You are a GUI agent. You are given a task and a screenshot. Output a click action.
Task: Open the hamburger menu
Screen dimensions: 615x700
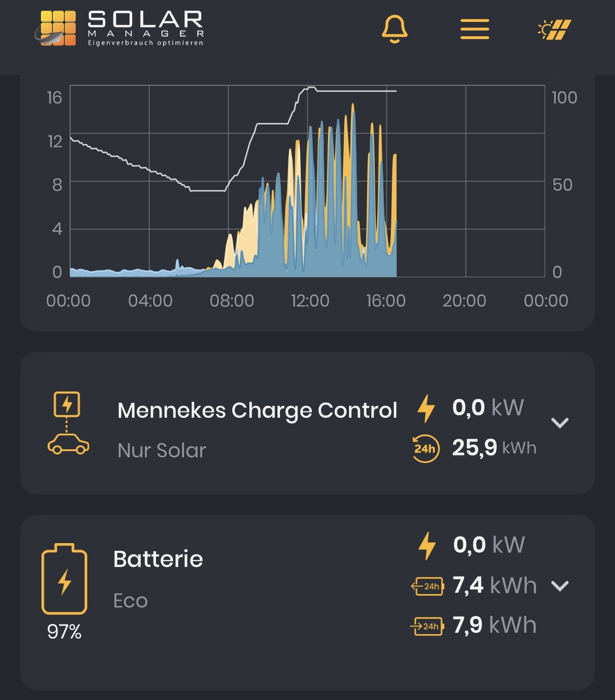[474, 29]
